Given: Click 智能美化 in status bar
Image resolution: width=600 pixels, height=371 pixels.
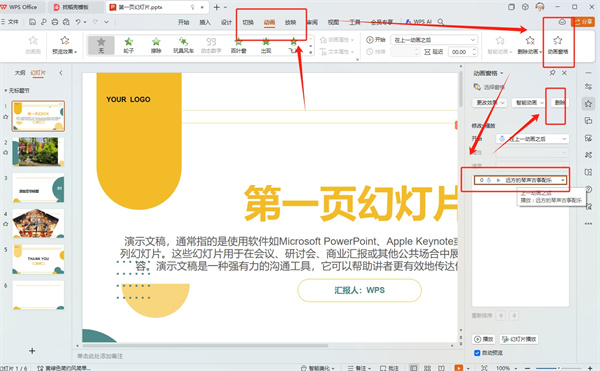Looking at the screenshot, I should click(318, 368).
